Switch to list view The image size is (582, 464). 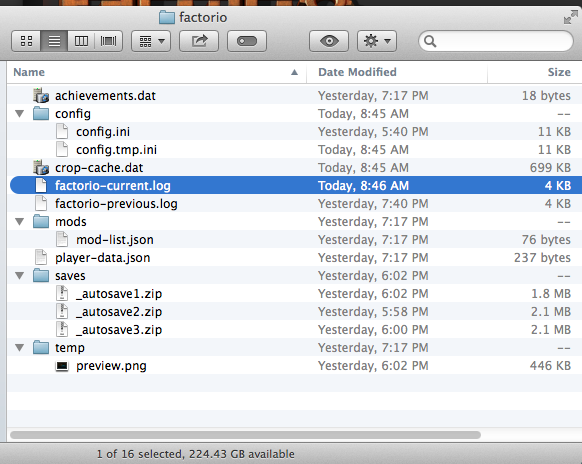pyautogui.click(x=54, y=41)
